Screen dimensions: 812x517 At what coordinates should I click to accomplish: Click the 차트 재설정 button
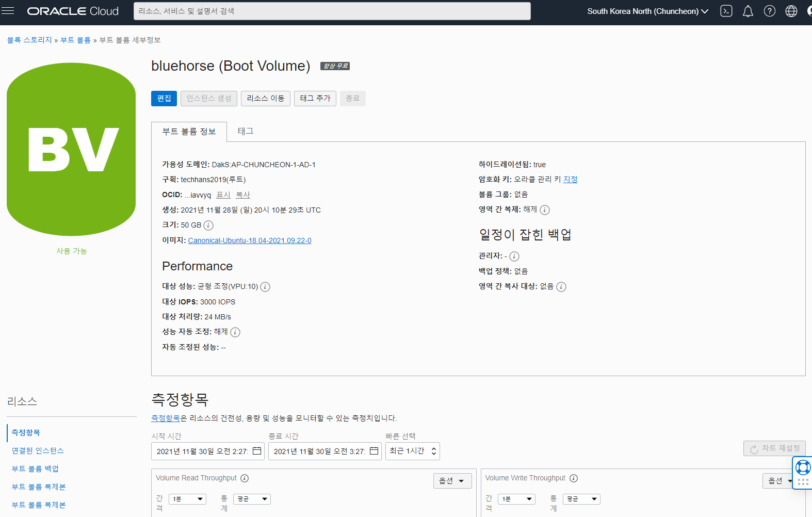click(x=774, y=448)
